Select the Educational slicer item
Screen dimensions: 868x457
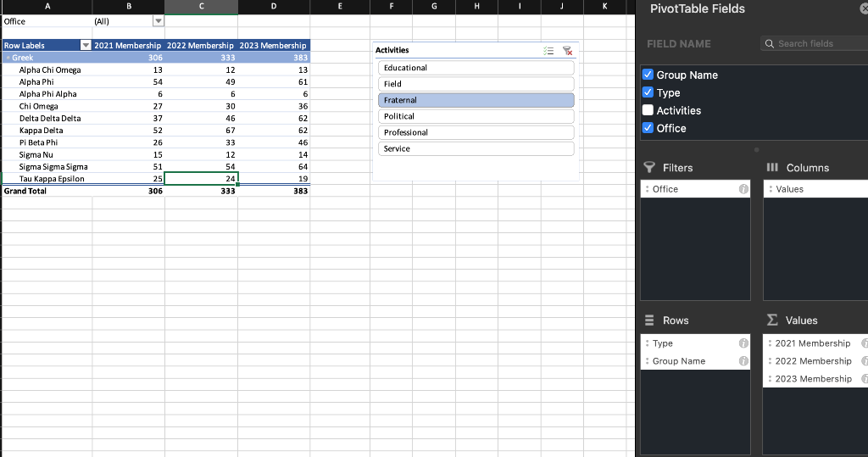pos(476,68)
